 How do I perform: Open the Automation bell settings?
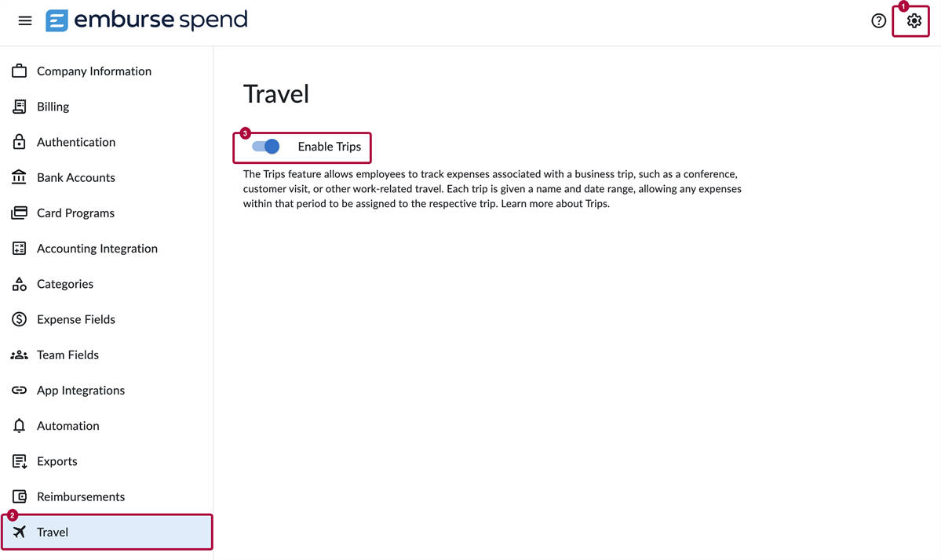68,425
